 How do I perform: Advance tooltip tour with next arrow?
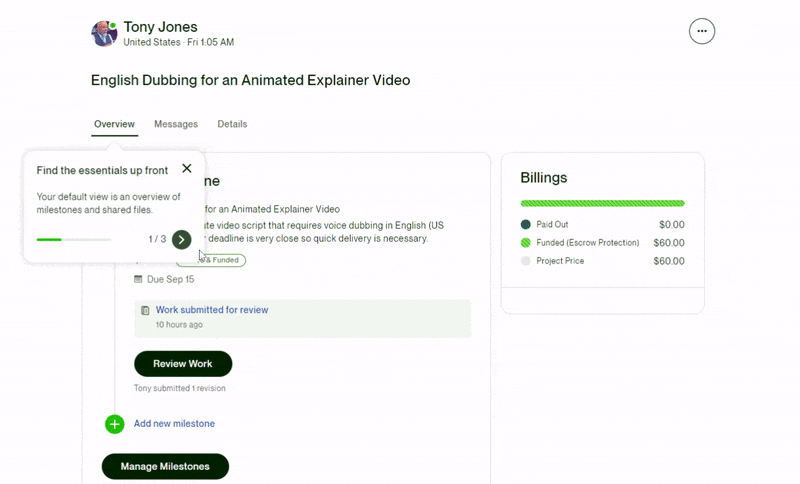click(181, 239)
